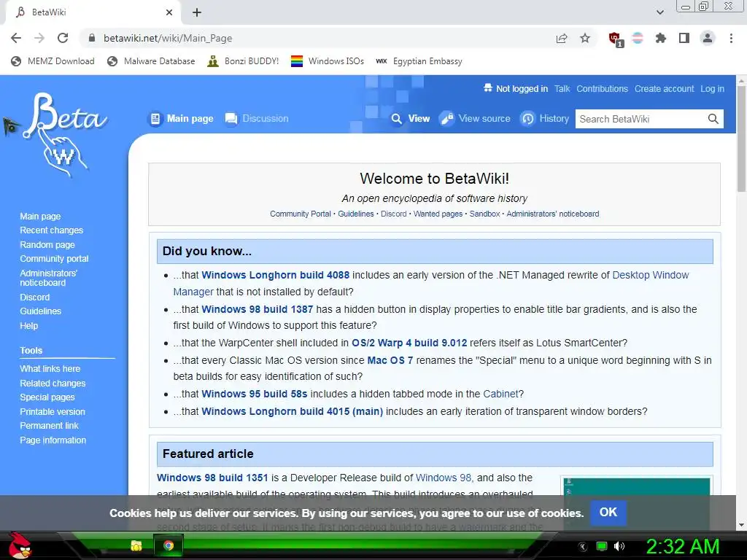Open Community portal sidebar link
This screenshot has height=560, width=747.
pos(54,259)
